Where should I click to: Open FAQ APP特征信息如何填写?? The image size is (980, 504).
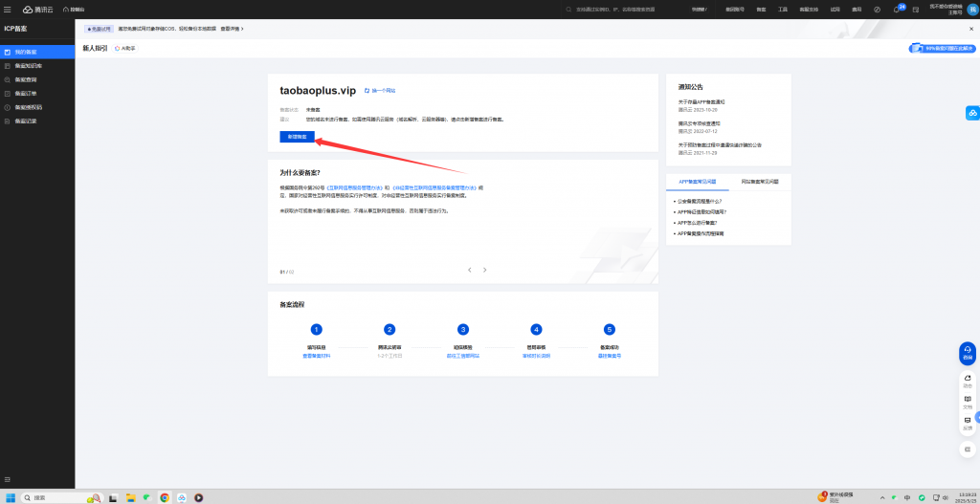pyautogui.click(x=702, y=211)
